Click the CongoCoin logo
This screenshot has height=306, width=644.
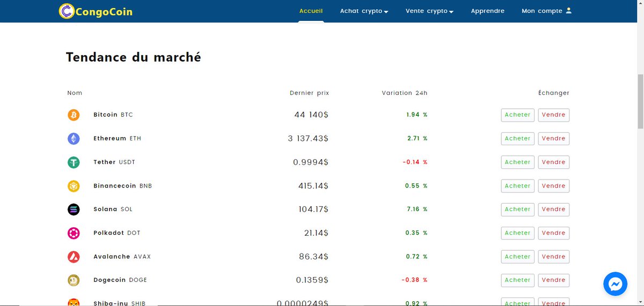96,11
